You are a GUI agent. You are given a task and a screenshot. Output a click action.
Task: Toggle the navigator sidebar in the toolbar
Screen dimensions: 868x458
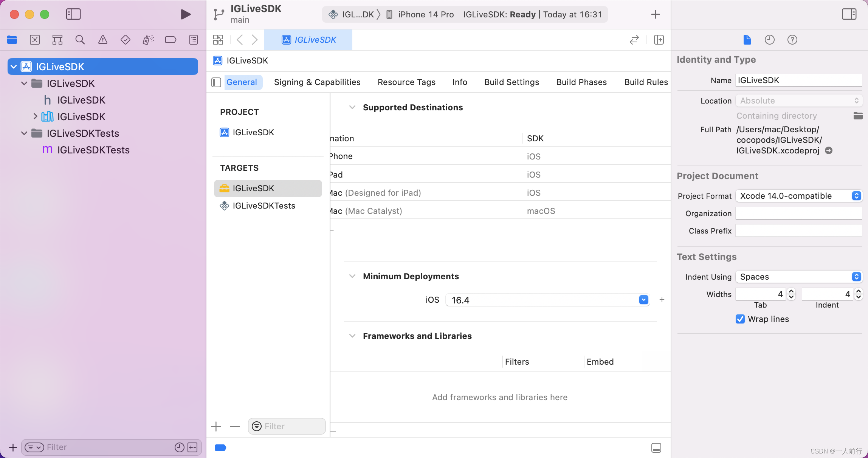pos(73,14)
